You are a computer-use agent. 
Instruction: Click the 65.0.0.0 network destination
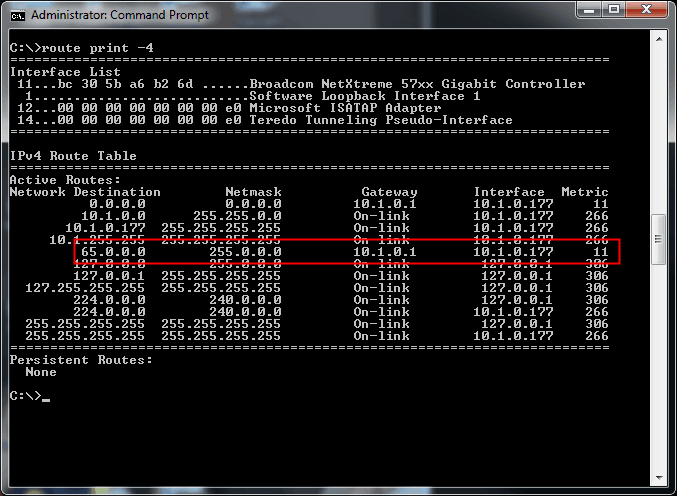[x=113, y=252]
